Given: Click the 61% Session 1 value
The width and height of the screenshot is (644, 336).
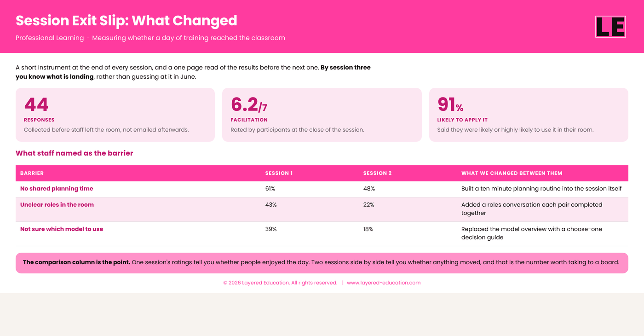Looking at the screenshot, I should coord(270,189).
